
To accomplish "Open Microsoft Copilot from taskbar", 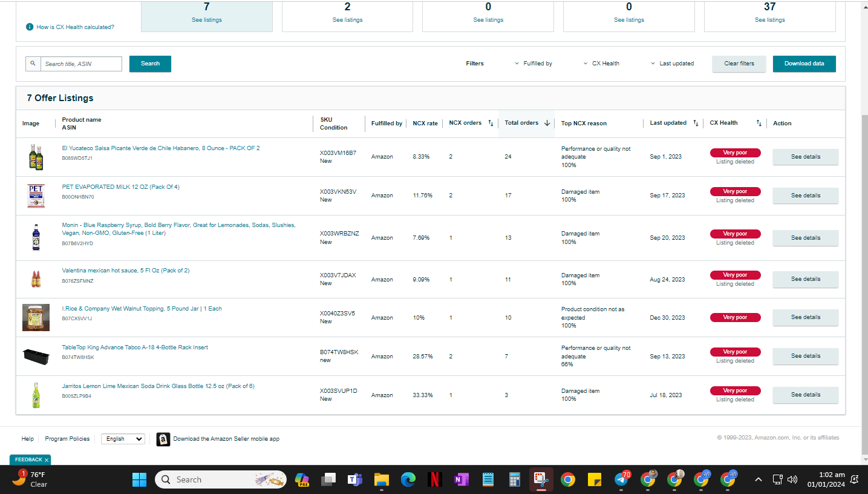I will click(x=302, y=479).
